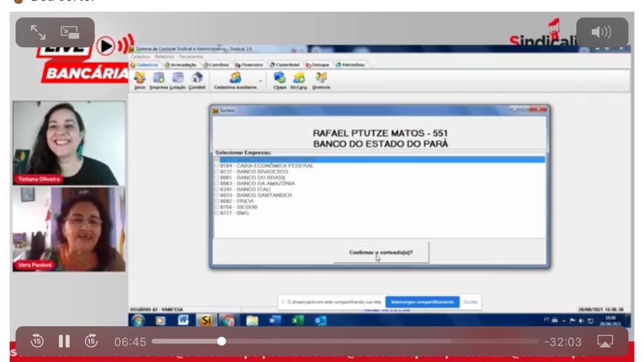Click the blue stop-sharing button
Viewport: 644px width, 362px height.
(422, 302)
